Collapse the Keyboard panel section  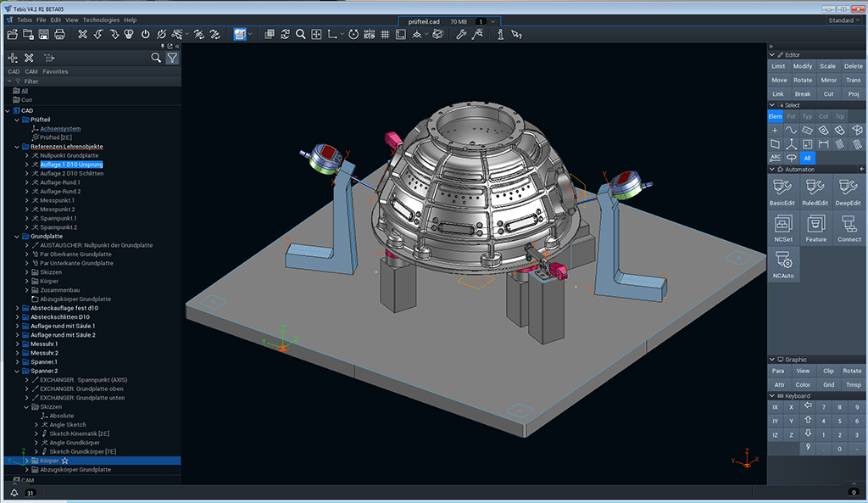click(772, 396)
